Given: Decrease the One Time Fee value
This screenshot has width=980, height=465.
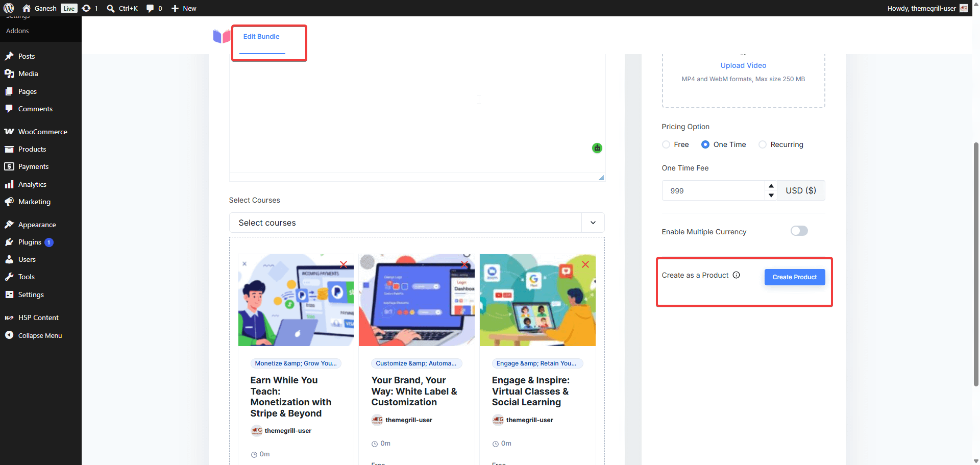Looking at the screenshot, I should (x=771, y=195).
